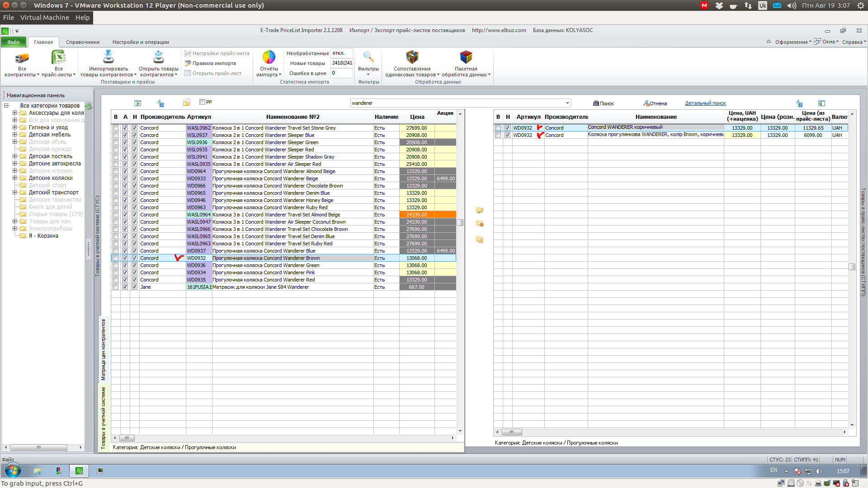Open the "Оформление" dropdown
Image resolution: width=868 pixels, height=488 pixels.
(x=793, y=42)
